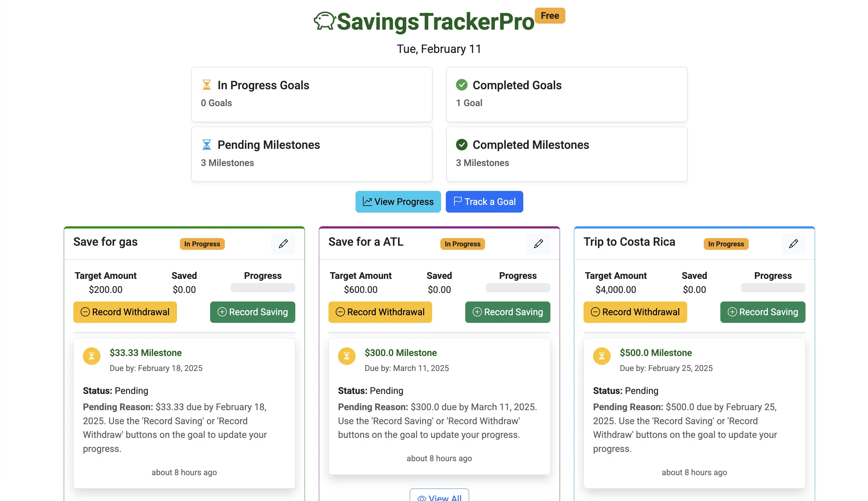Image resolution: width=868 pixels, height=501 pixels.
Task: Click the $300.0 Milestone on ATL card
Action: click(400, 352)
